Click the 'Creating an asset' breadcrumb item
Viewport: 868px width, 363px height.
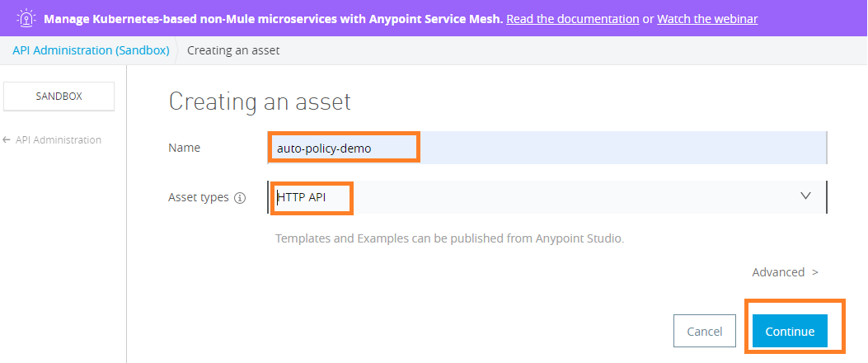[x=233, y=50]
